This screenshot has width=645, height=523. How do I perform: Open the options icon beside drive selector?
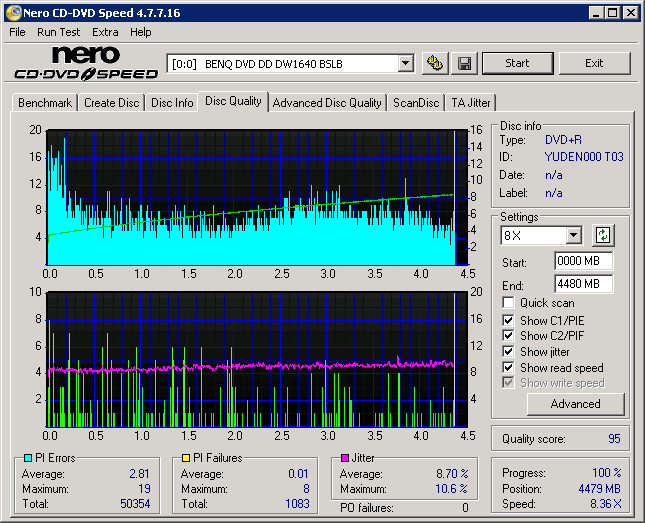pos(435,63)
